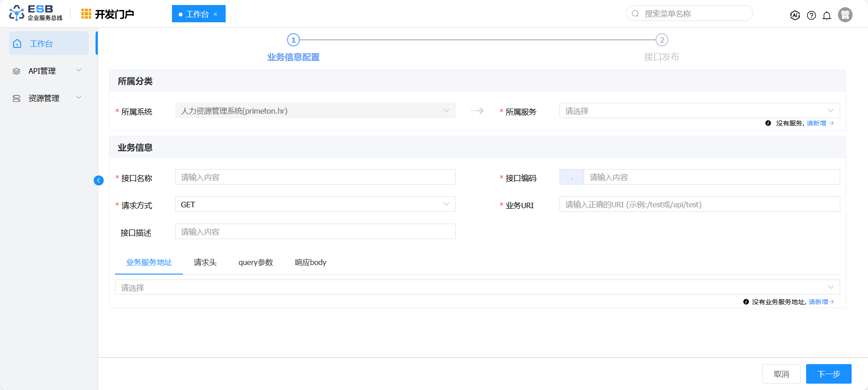
Task: Open the 所属服务 dropdown
Action: [699, 111]
